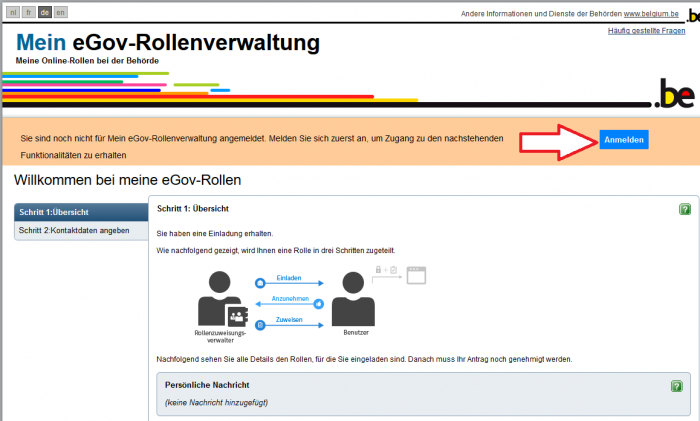Click 'Sie haben eine Einladung erhalten.' text
Screen dimensions: 700x421
[x=215, y=233]
